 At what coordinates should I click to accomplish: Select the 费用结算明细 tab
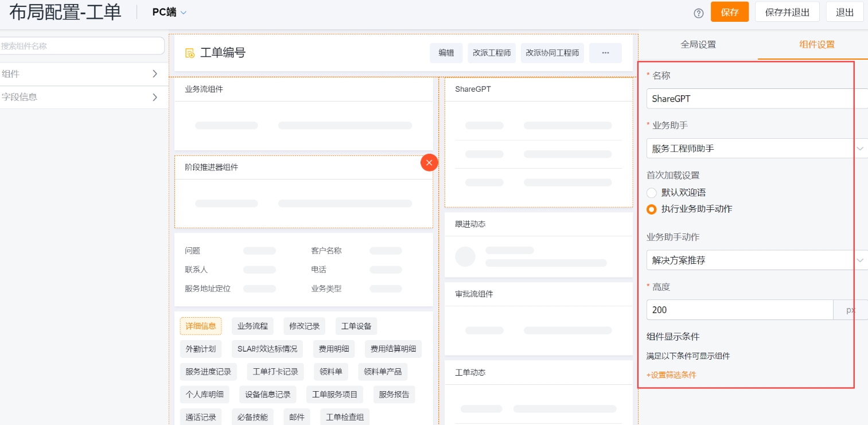[394, 349]
